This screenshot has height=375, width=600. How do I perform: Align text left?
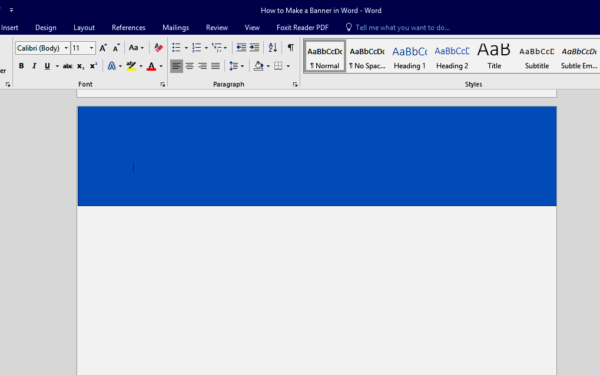point(176,66)
